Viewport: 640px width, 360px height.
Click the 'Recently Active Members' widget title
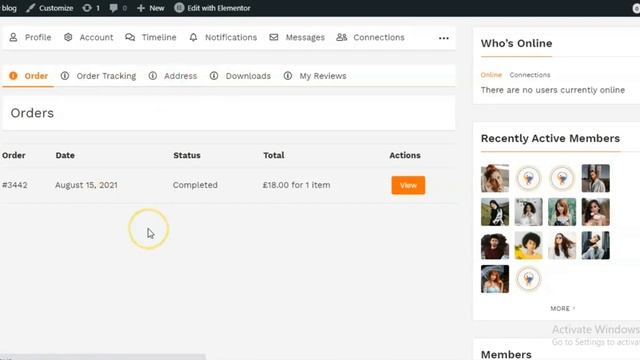tap(550, 138)
